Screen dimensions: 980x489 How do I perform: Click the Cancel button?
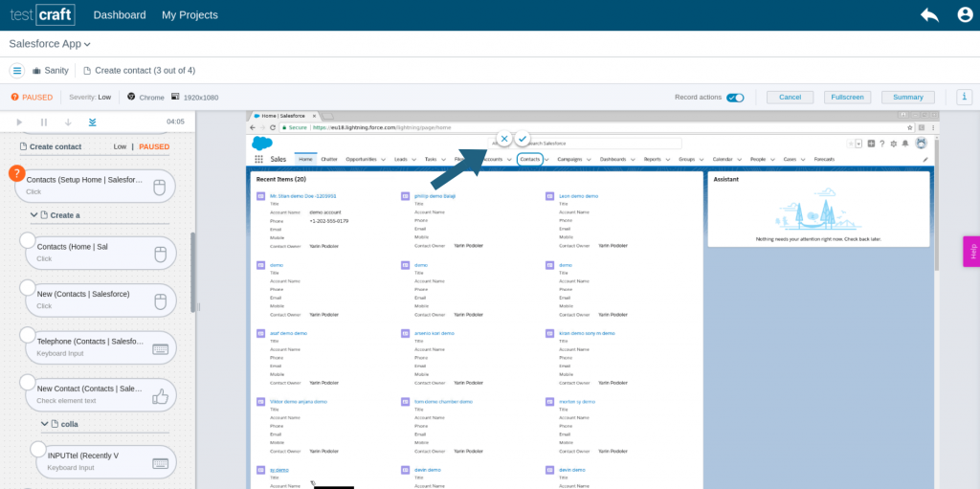point(790,97)
